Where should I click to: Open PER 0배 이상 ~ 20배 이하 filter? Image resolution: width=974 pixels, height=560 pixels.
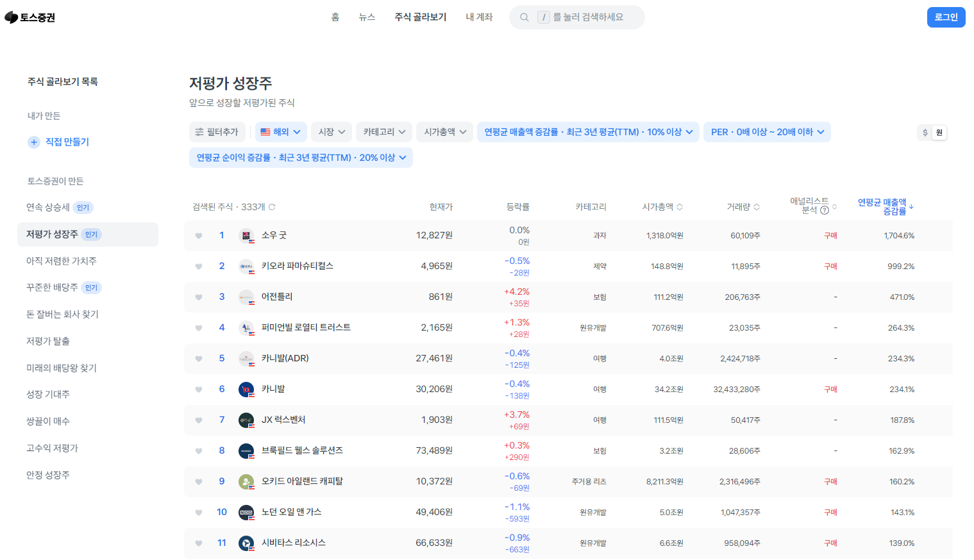767,132
